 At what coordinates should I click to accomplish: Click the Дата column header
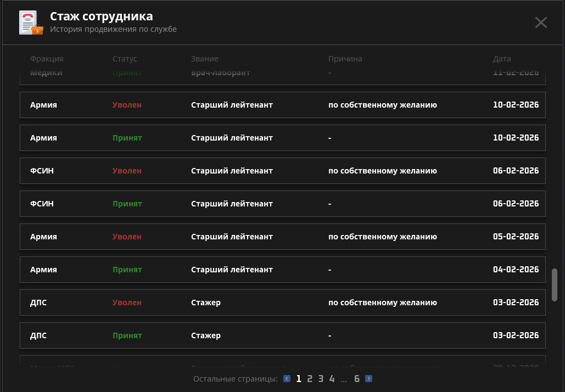click(502, 59)
